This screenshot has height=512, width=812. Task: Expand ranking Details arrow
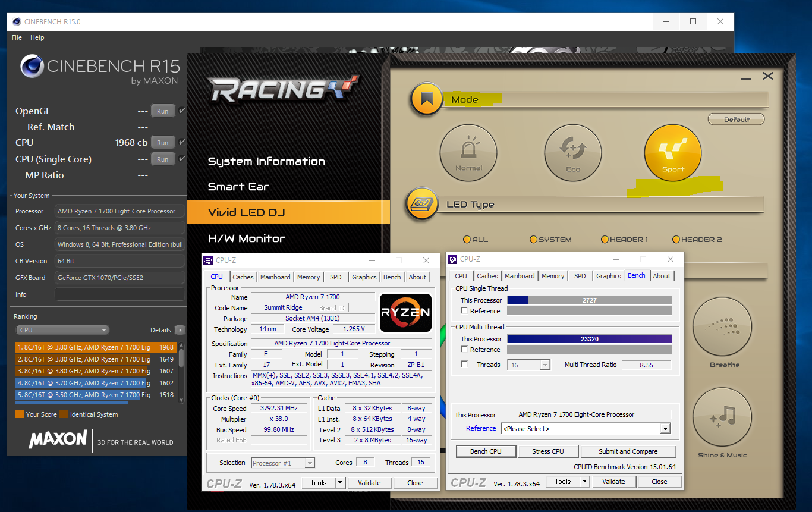[x=180, y=330]
